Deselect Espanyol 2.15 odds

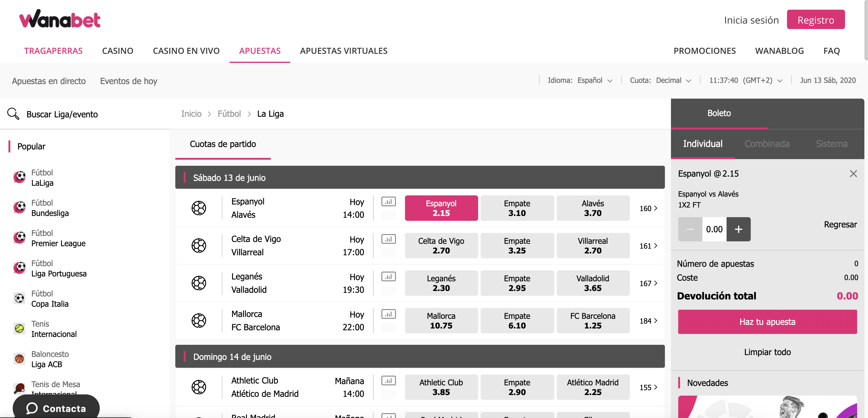click(x=441, y=208)
